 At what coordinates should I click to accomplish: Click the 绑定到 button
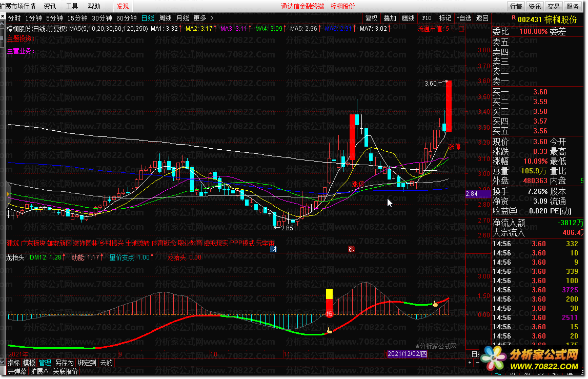coord(87,363)
